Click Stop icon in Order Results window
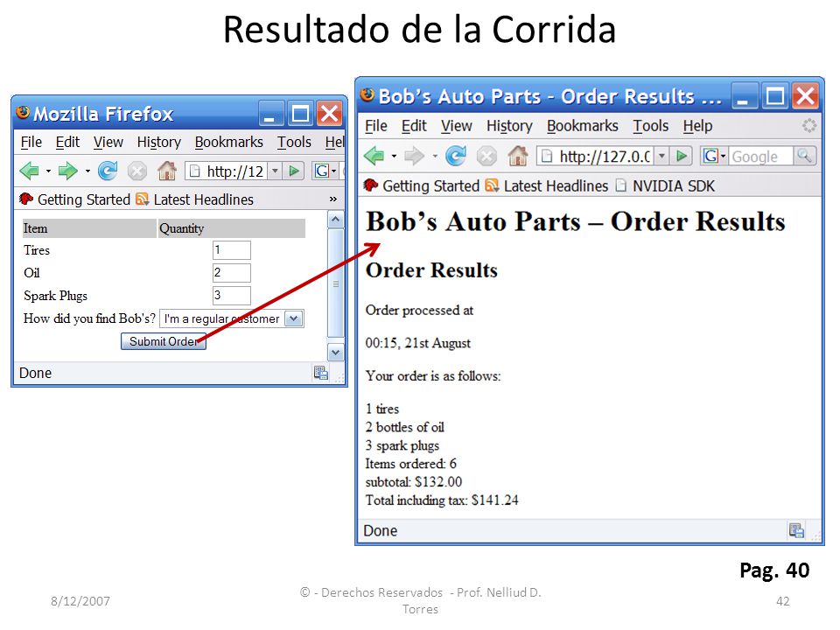This screenshot has width=840, height=630. pyautogui.click(x=486, y=157)
